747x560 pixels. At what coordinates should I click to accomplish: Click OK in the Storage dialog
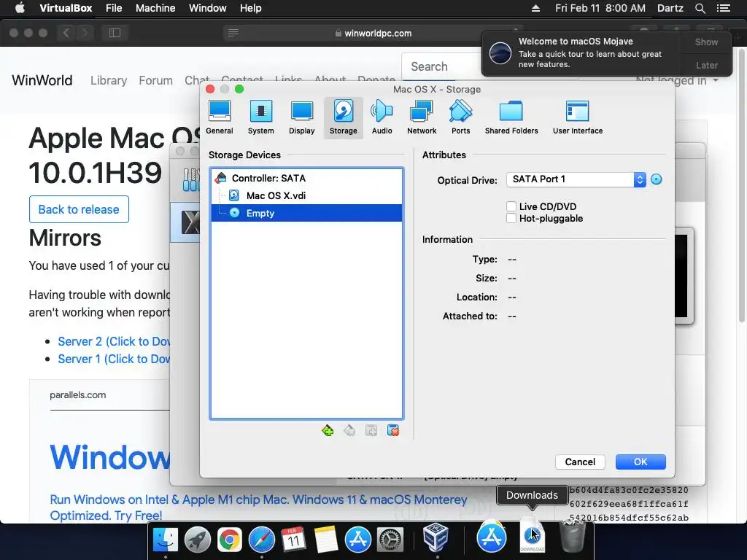[x=640, y=462]
